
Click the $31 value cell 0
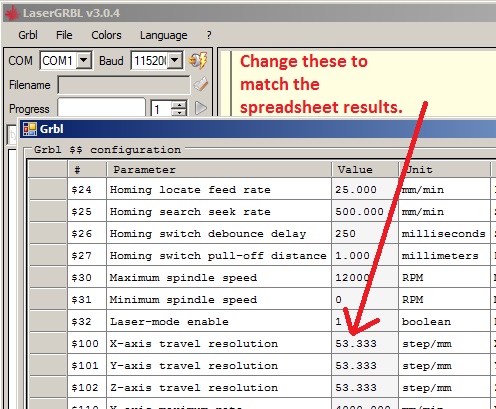click(x=365, y=299)
